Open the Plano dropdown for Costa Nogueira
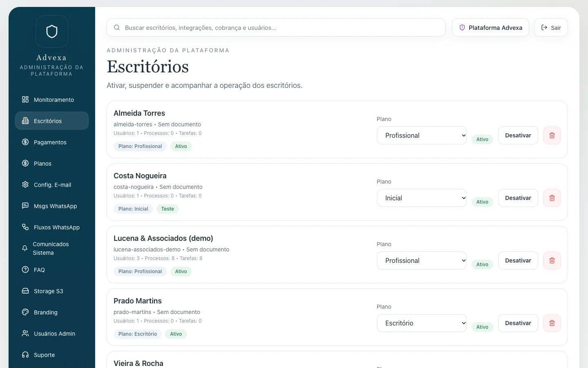 pyautogui.click(x=422, y=198)
